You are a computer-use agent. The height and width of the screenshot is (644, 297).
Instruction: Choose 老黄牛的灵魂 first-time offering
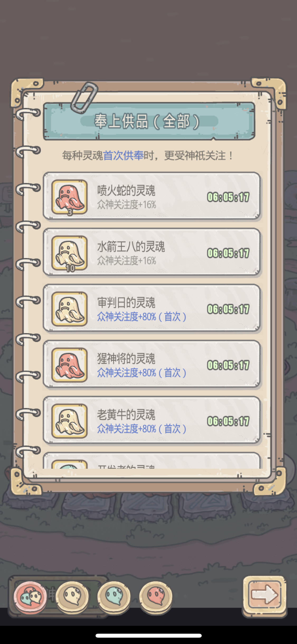point(152,420)
